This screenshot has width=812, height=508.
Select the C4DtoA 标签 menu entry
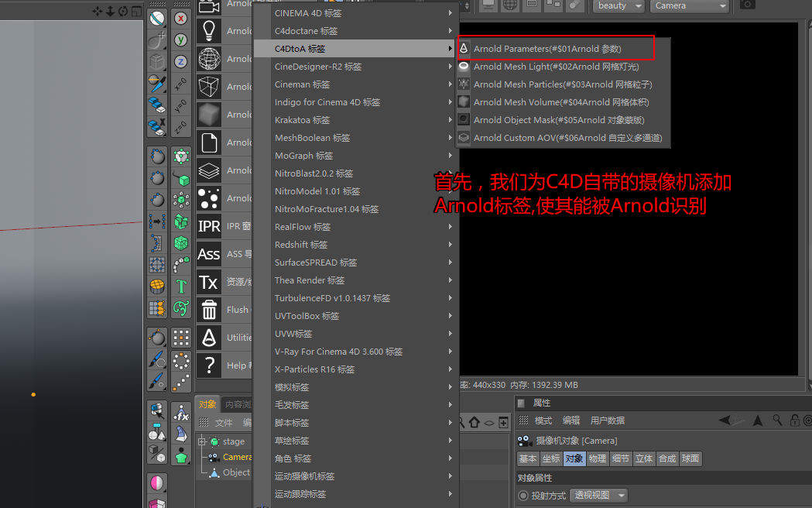[356, 49]
